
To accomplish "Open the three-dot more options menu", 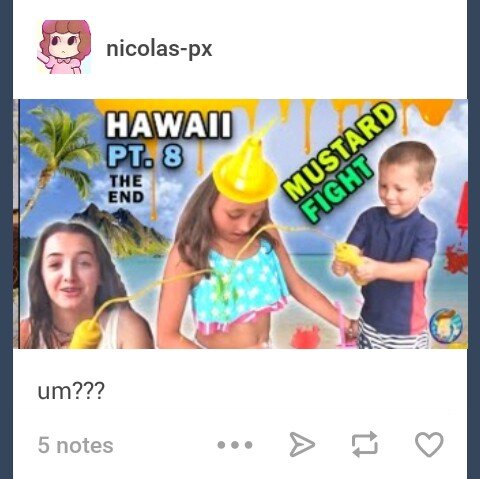I will point(235,445).
